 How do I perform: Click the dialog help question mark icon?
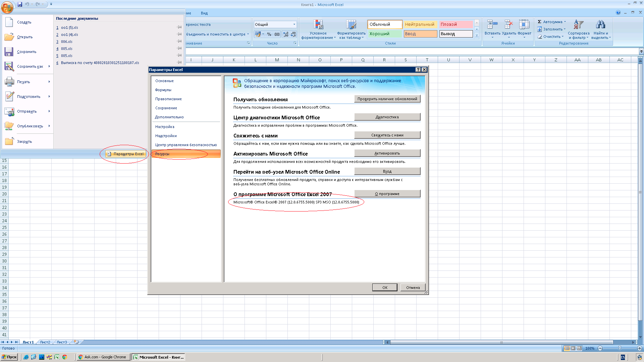[x=418, y=70]
